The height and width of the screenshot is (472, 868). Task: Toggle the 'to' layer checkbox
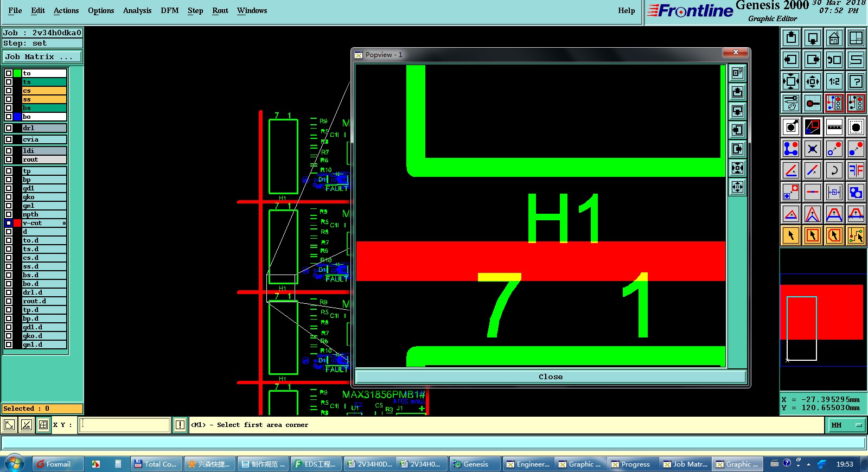9,73
